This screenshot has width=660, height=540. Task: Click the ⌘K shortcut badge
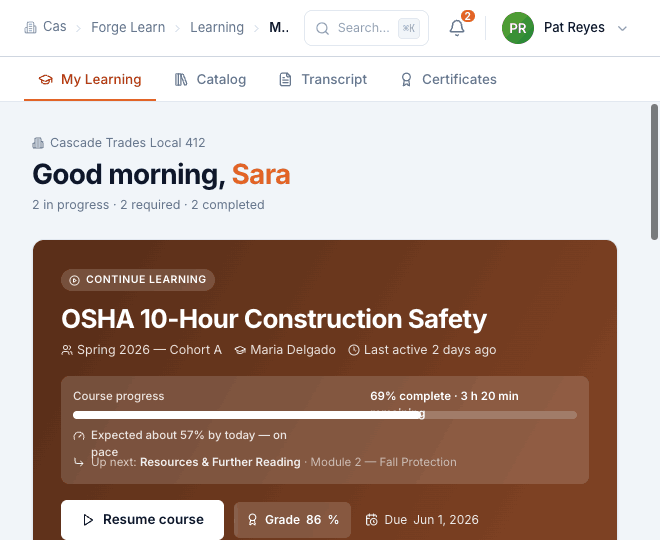(409, 28)
